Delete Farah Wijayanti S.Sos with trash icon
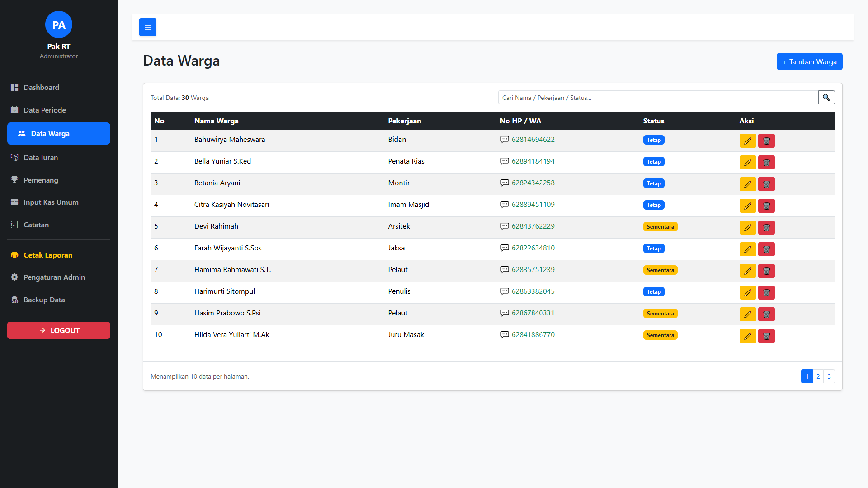 tap(766, 249)
